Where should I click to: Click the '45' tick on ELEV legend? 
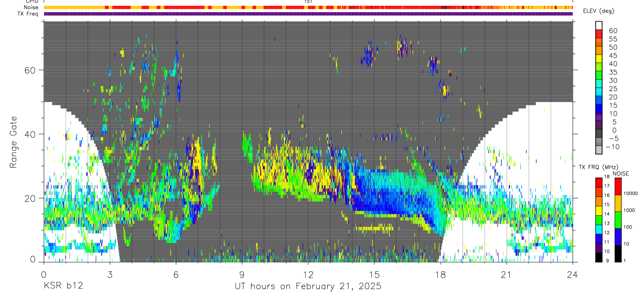[613, 56]
